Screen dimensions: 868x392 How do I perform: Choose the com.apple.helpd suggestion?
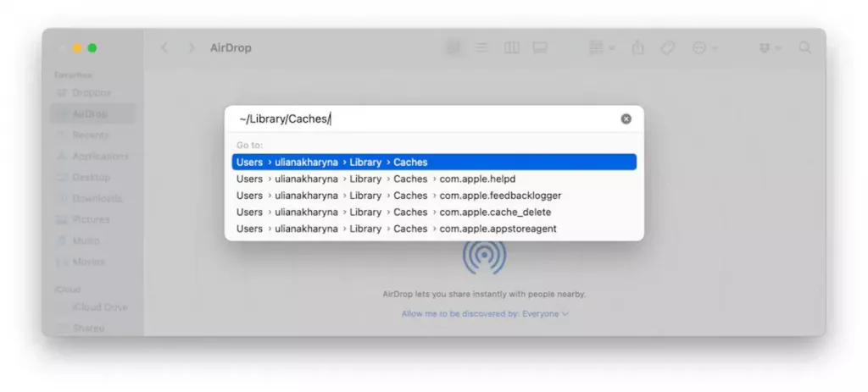pos(434,179)
